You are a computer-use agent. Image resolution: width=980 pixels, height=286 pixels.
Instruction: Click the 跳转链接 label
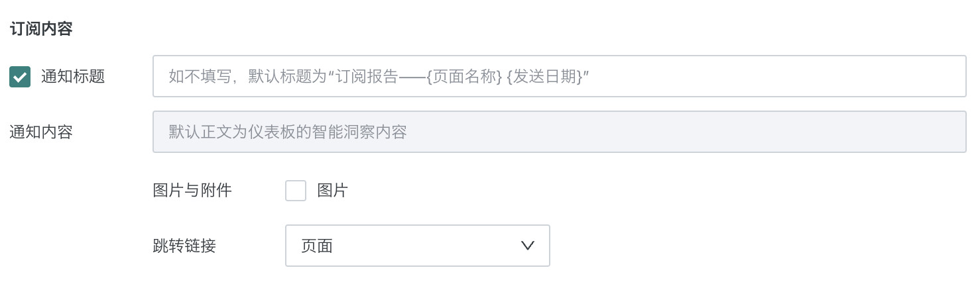pos(184,246)
